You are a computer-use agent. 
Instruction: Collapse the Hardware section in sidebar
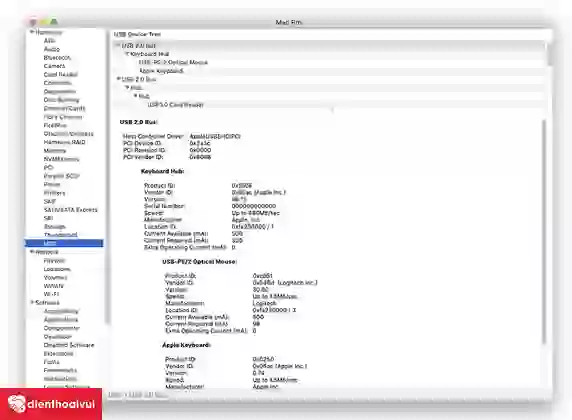(32, 32)
